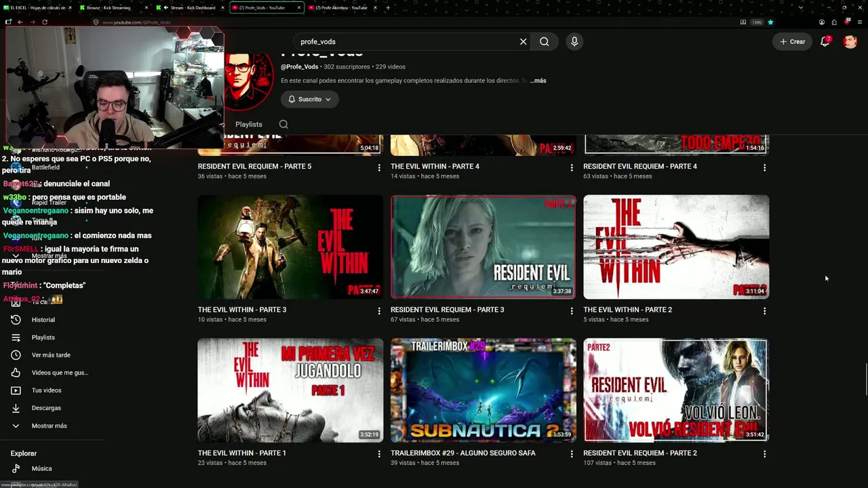Screen dimensions: 868x488
Task: Click the liked videos thumbs-up icon
Action: 16,373
